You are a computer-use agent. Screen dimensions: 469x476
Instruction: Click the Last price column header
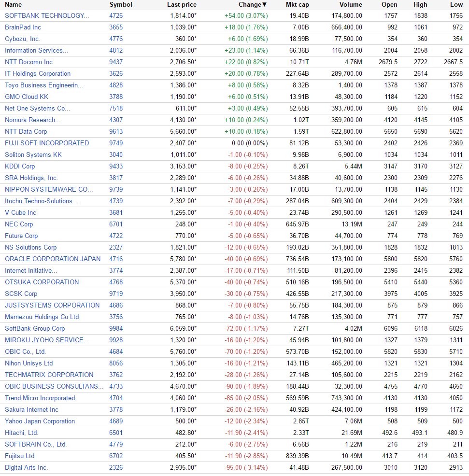click(x=182, y=4)
